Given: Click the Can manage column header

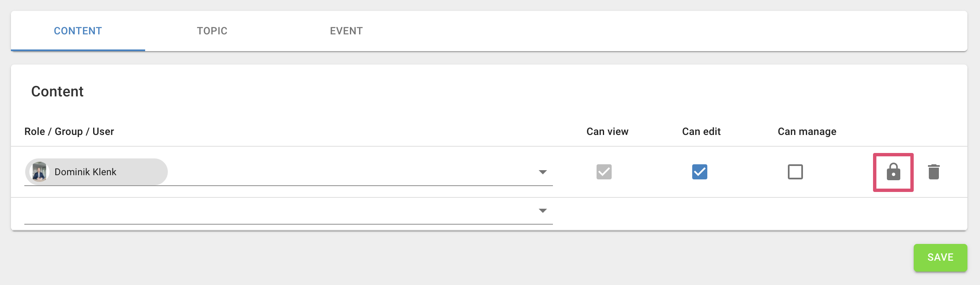Looking at the screenshot, I should click(x=807, y=132).
